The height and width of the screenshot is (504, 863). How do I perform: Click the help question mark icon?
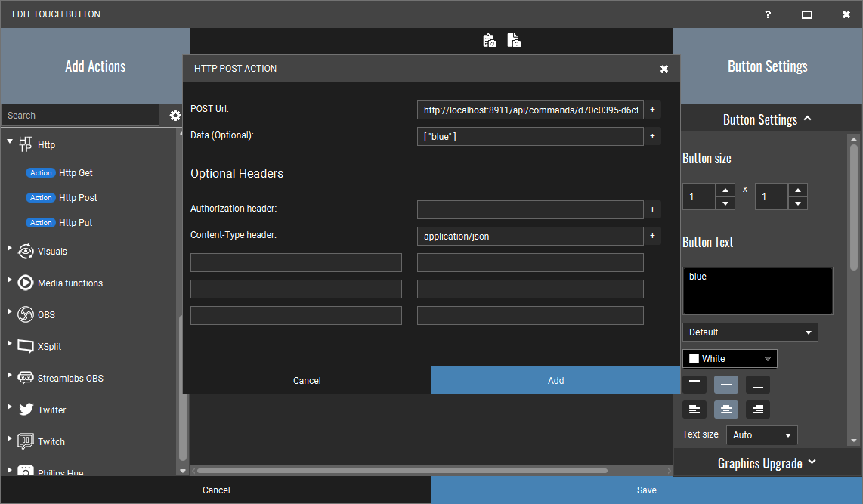coord(767,14)
